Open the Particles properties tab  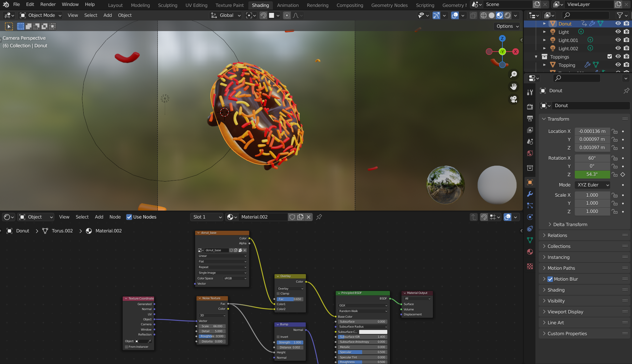(x=530, y=206)
